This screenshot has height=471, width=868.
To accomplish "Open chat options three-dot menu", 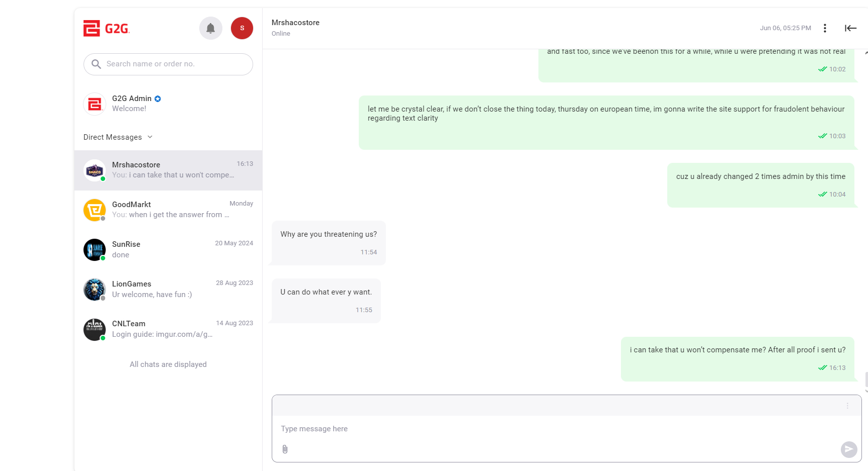I will [x=825, y=28].
